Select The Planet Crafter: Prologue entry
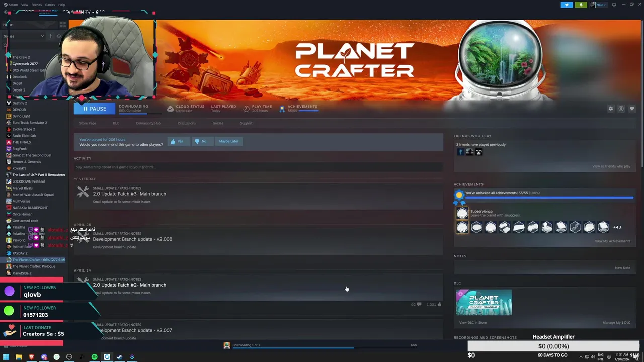Screen dimensions: 644x362 [x=34, y=266]
